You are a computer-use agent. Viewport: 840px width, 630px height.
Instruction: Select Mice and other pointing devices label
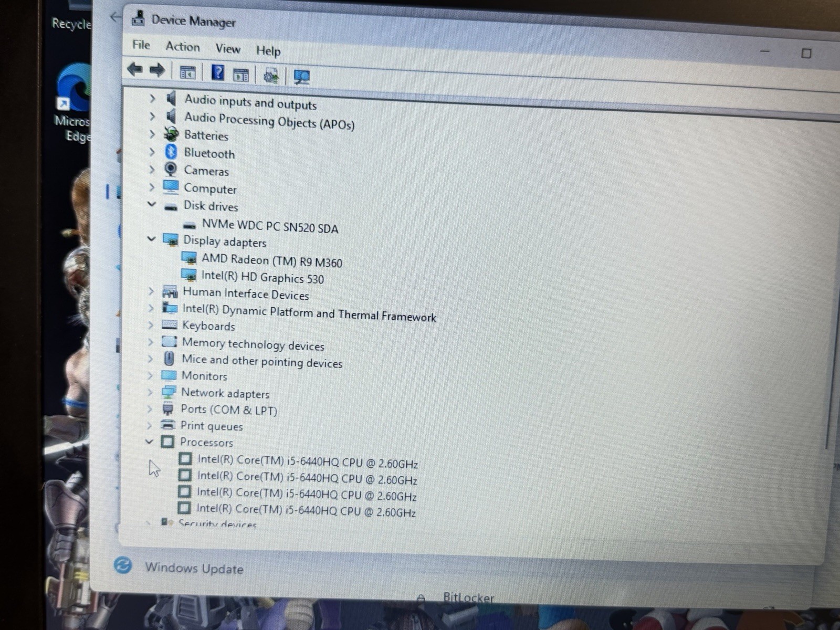pyautogui.click(x=262, y=361)
